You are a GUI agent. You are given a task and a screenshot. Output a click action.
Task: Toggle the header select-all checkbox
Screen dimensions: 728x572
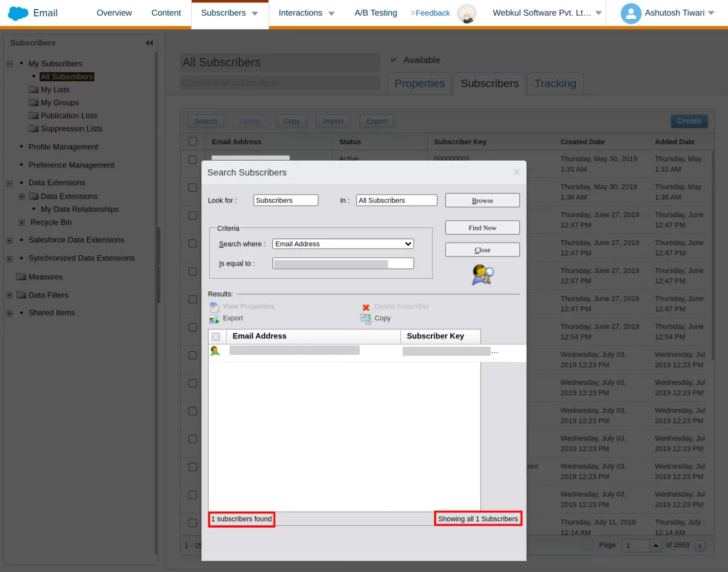point(193,142)
